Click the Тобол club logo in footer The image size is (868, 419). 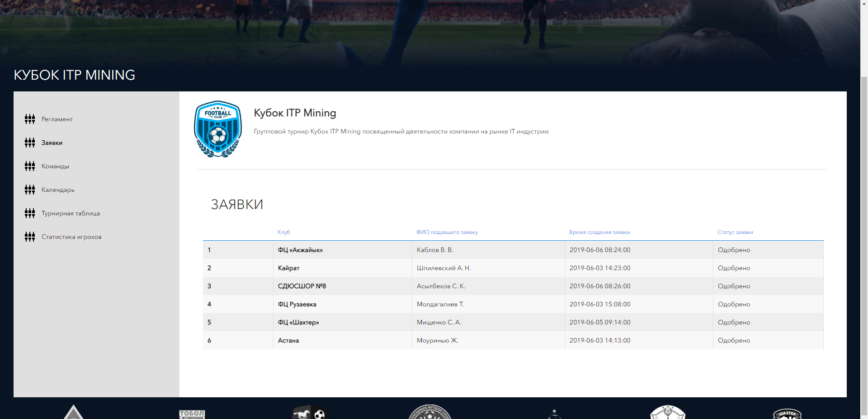point(192,414)
